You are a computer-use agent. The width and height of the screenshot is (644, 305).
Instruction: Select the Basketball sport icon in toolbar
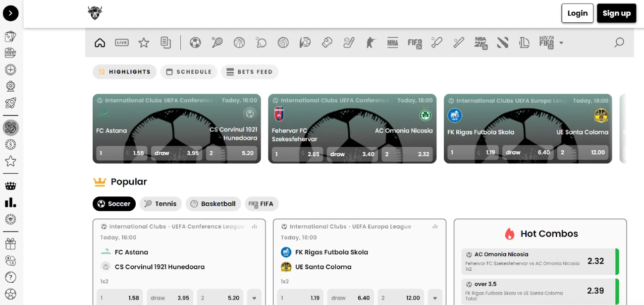point(239,43)
